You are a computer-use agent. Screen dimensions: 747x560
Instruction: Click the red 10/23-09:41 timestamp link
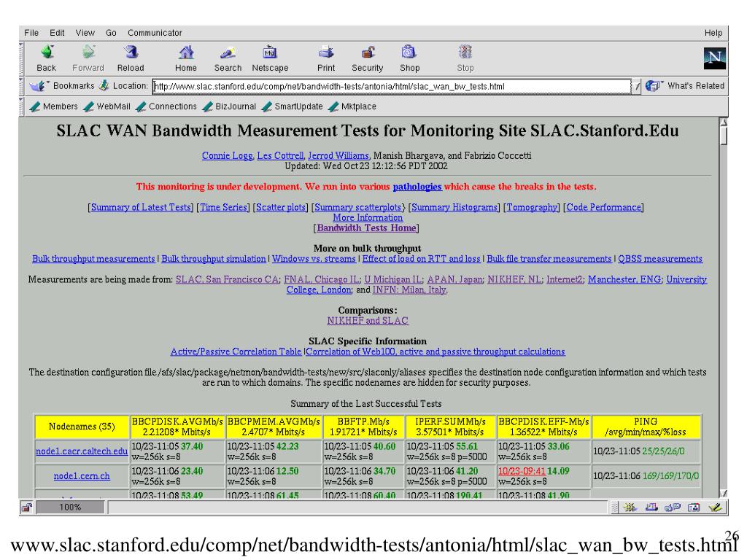click(x=521, y=472)
